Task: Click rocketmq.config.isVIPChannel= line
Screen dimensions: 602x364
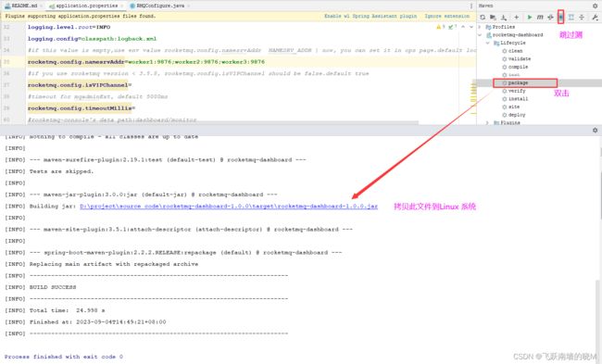Action: point(80,85)
